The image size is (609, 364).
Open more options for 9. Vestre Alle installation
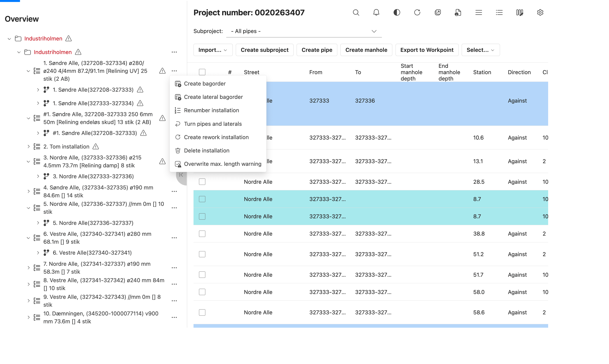point(174,301)
